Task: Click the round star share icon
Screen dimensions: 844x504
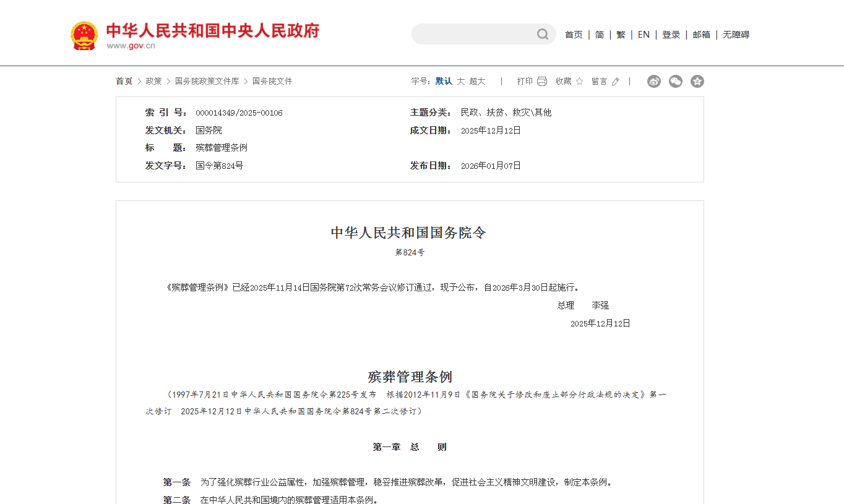Action: tap(697, 81)
